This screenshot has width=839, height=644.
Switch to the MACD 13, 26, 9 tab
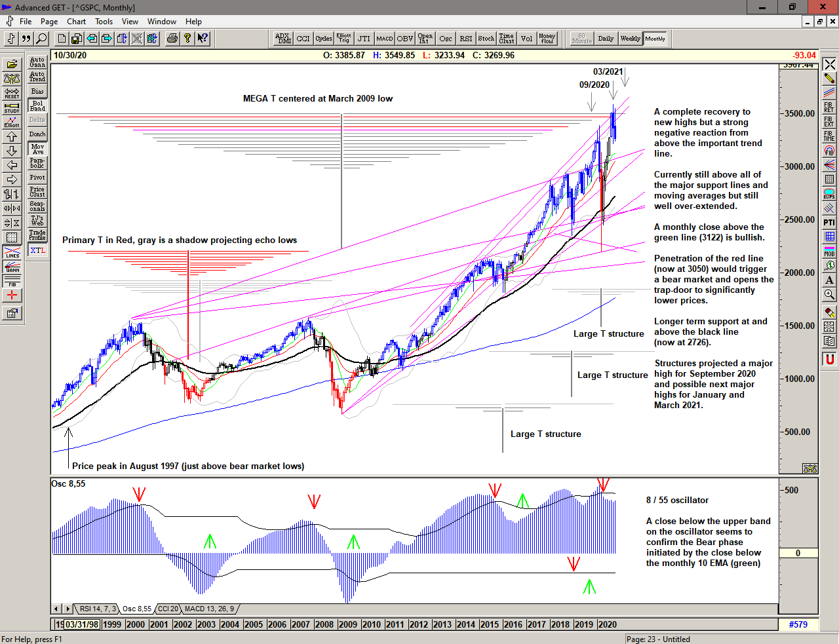209,609
